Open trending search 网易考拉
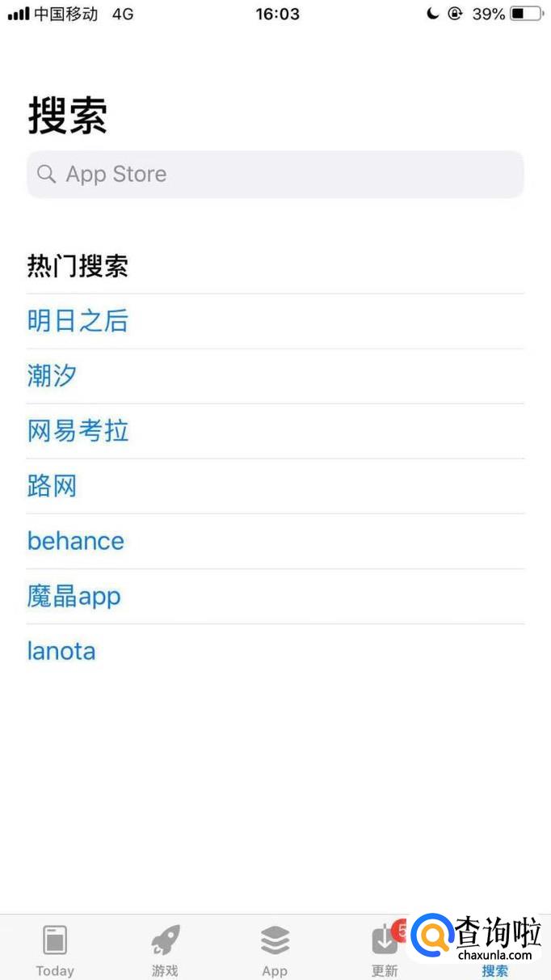Screen dimensions: 551x980 click(78, 431)
